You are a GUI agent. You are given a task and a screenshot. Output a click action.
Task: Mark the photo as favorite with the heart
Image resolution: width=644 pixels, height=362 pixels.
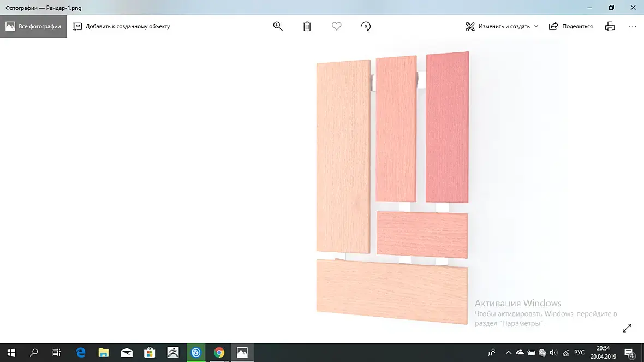pyautogui.click(x=336, y=26)
